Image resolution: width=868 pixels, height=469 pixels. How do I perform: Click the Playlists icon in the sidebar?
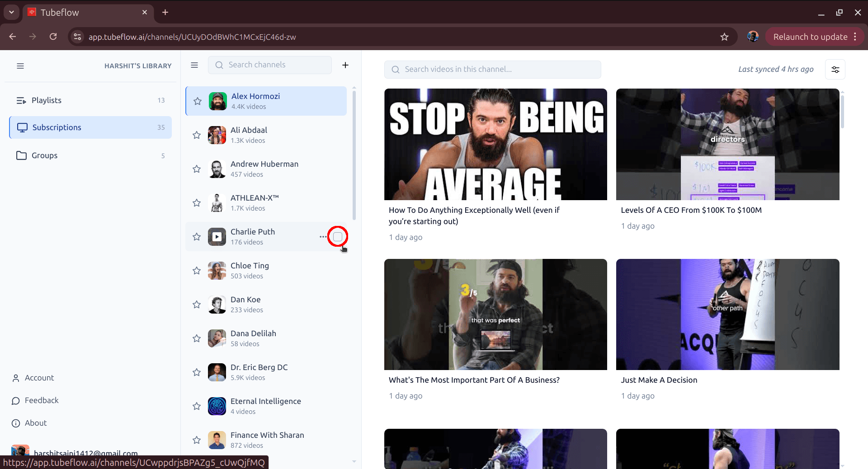(21, 100)
